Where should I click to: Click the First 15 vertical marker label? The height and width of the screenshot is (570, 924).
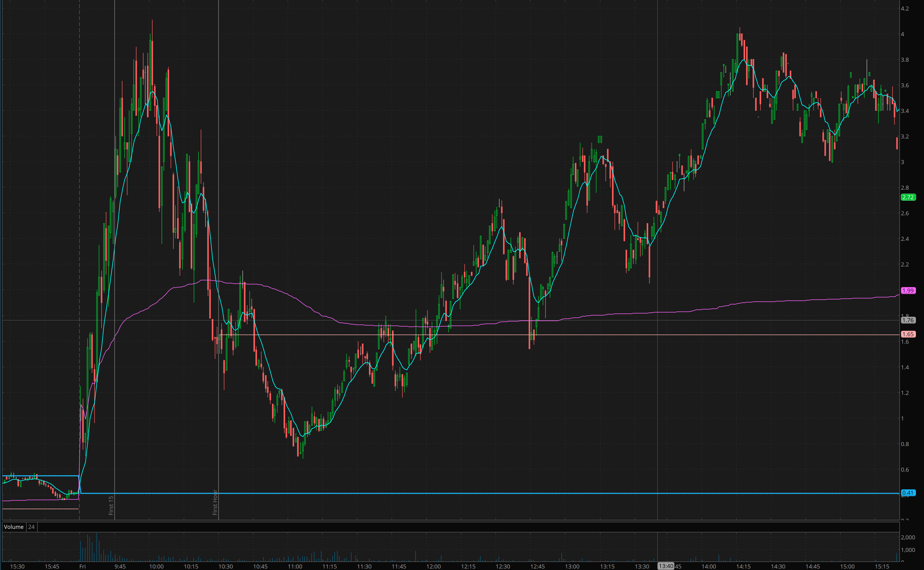(x=111, y=505)
